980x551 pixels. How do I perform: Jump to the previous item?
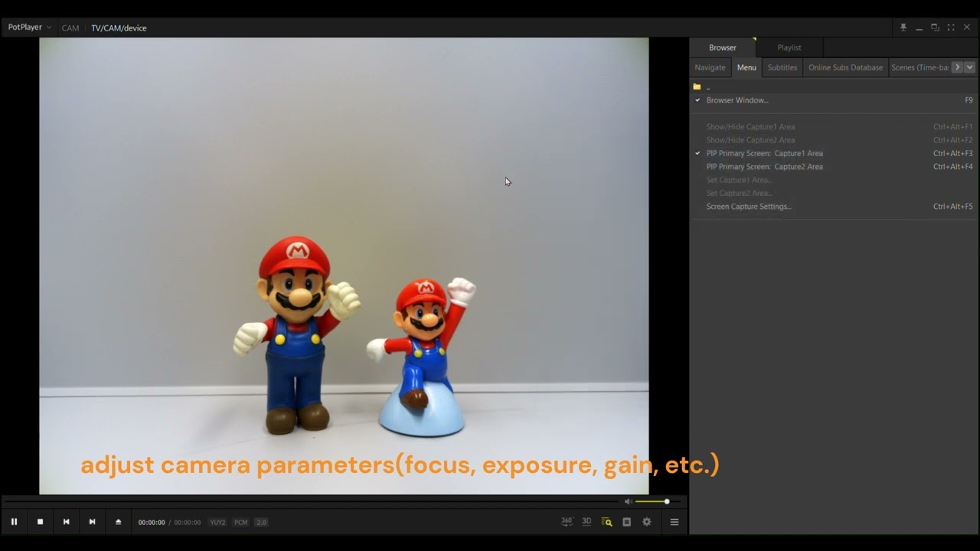pos(66,522)
